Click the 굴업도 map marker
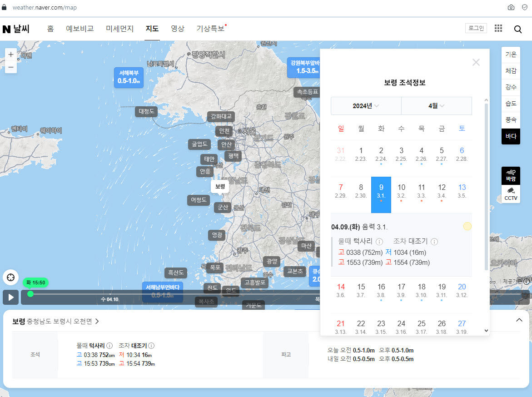The image size is (532, 397). click(199, 144)
